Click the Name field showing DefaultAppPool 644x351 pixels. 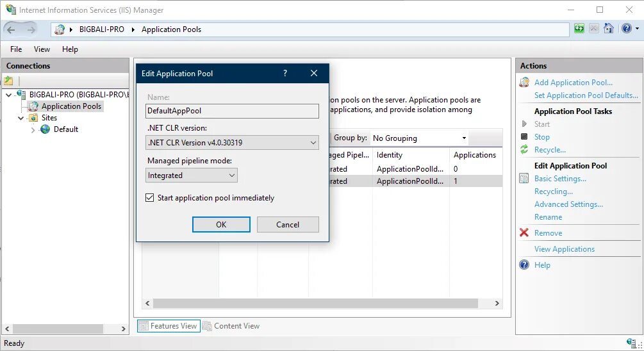coord(232,111)
